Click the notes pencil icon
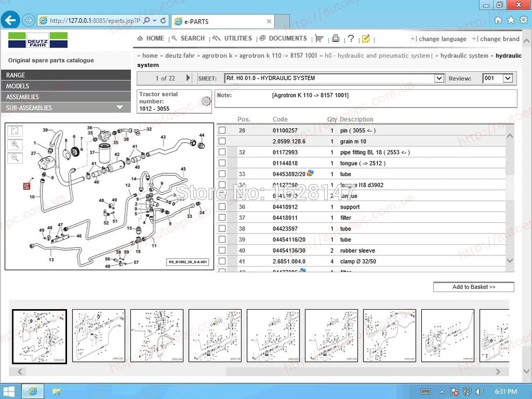The width and height of the screenshot is (532, 399). click(366, 38)
